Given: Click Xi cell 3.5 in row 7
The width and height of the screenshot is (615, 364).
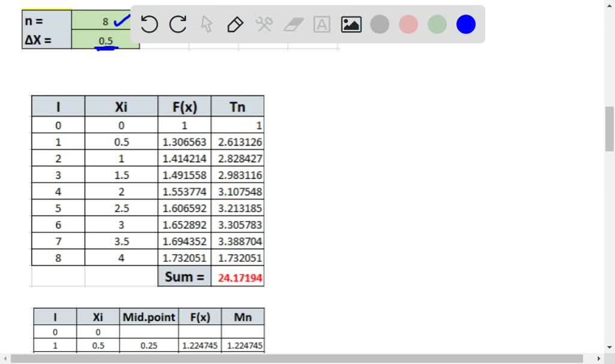Looking at the screenshot, I should 121,241.
